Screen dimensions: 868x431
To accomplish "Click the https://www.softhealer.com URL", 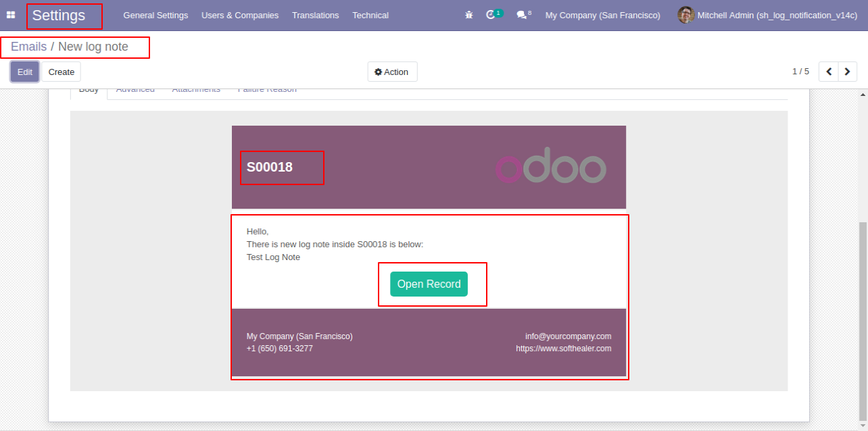I will pyautogui.click(x=564, y=349).
